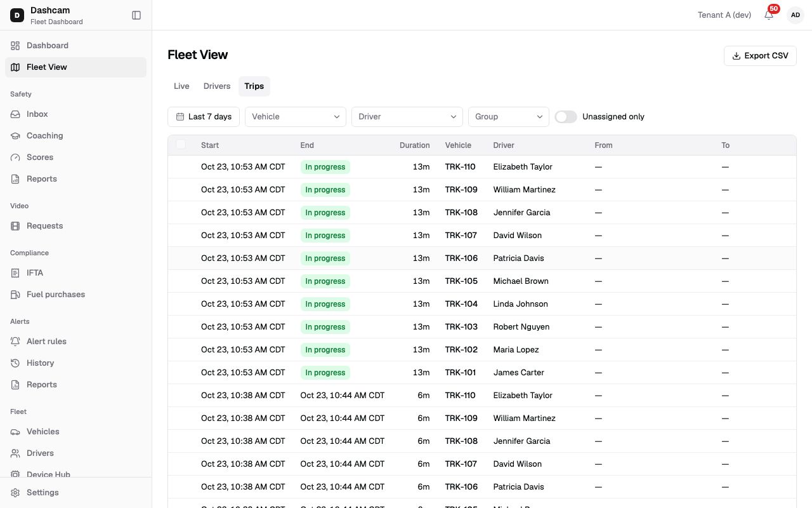The height and width of the screenshot is (508, 812).
Task: Click the Export CSV button
Action: (x=760, y=56)
